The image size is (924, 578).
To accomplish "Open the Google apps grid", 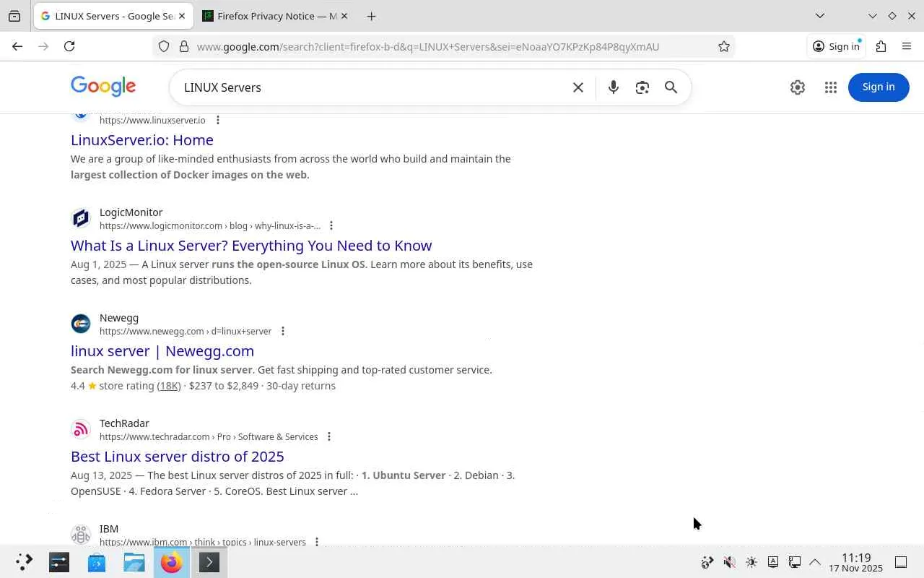I will coord(831,87).
